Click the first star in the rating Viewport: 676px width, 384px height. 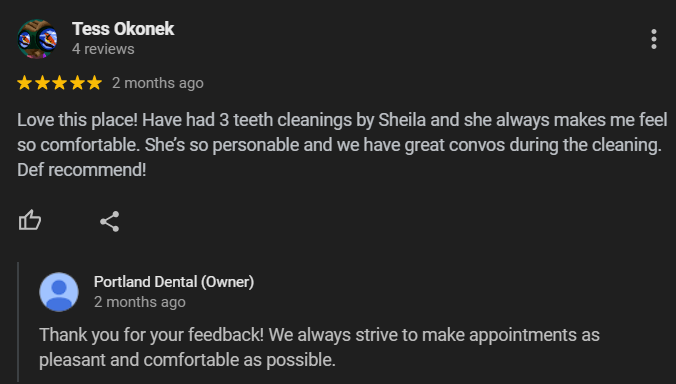click(x=25, y=83)
